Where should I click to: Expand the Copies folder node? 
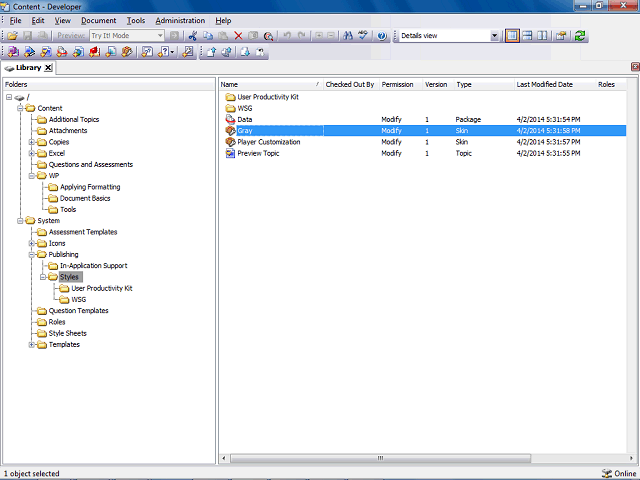pos(31,142)
